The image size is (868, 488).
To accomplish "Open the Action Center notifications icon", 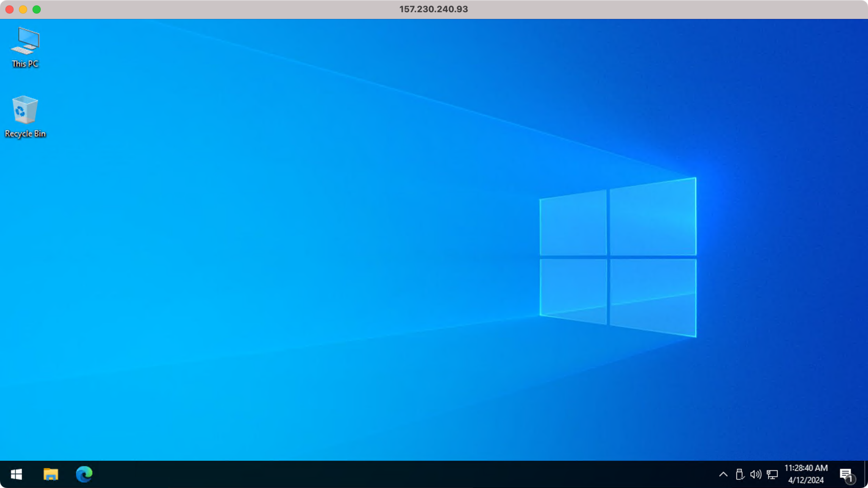I will coord(845,474).
